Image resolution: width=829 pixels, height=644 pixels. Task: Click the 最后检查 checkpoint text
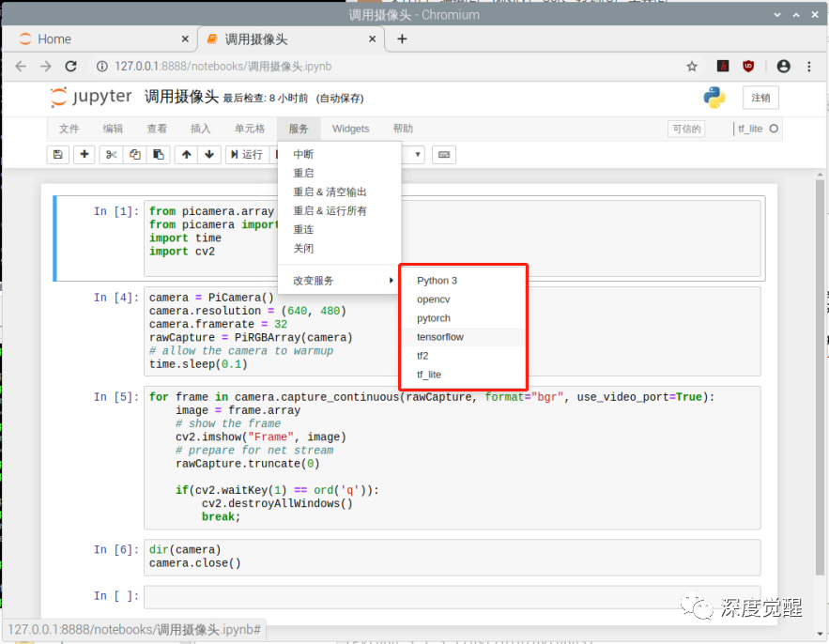[x=266, y=99]
